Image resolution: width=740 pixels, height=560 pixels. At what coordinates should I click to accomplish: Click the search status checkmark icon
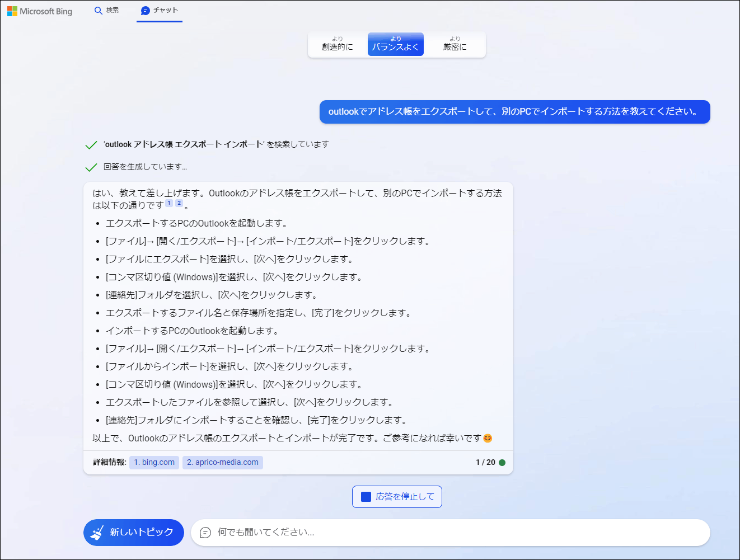pyautogui.click(x=91, y=145)
